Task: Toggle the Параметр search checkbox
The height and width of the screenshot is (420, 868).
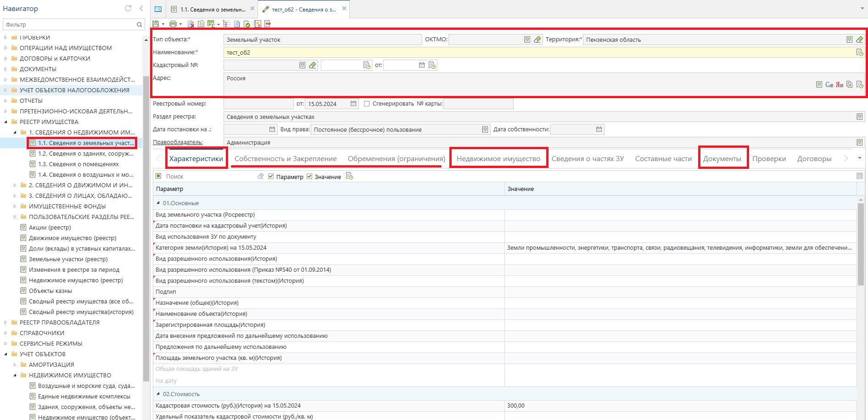Action: point(271,176)
